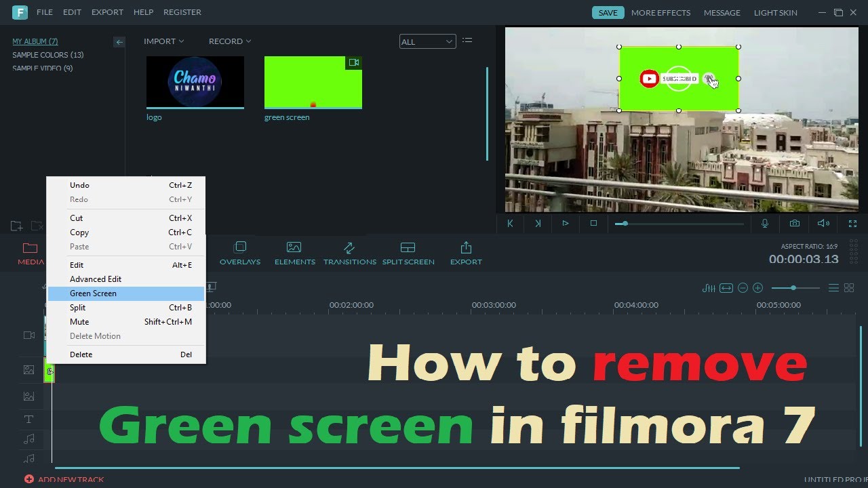Screen dimensions: 868x488
Task: Click the green screen overlay in preview
Action: 679,79
